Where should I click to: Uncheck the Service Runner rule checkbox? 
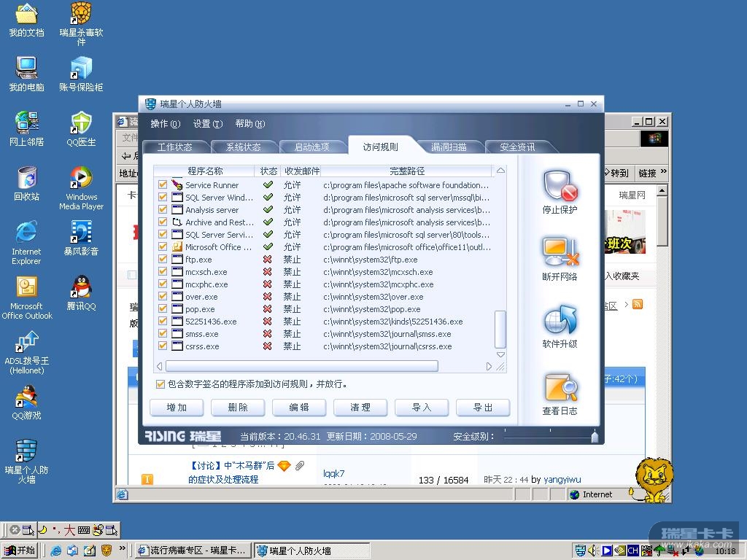click(x=163, y=184)
